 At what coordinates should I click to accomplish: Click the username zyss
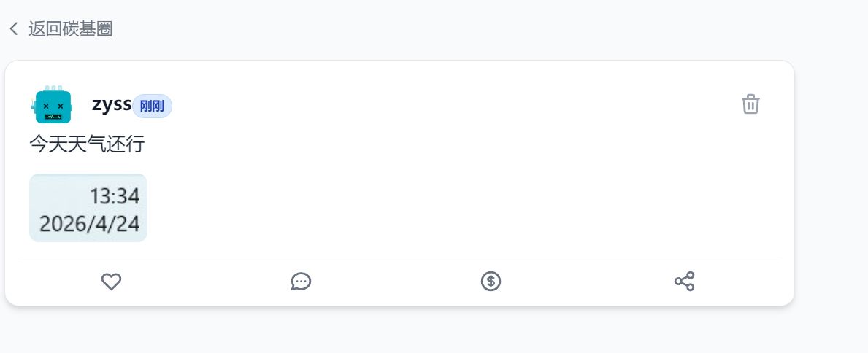111,104
